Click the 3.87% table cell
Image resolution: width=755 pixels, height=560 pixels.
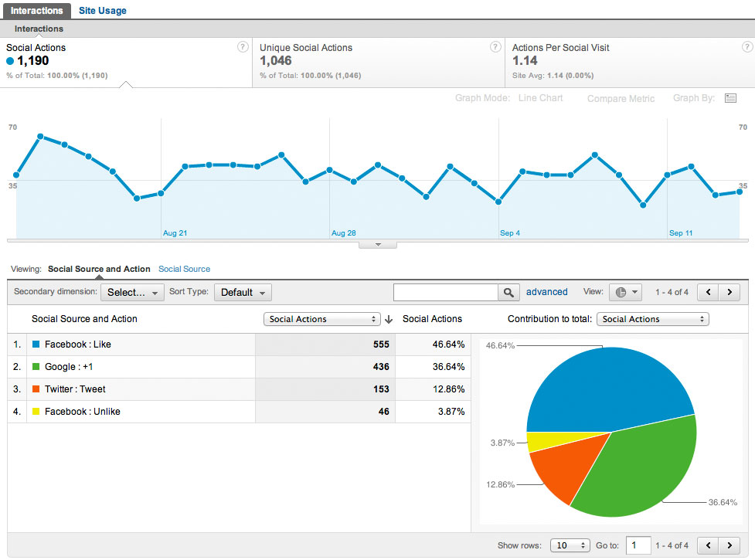[x=433, y=412]
